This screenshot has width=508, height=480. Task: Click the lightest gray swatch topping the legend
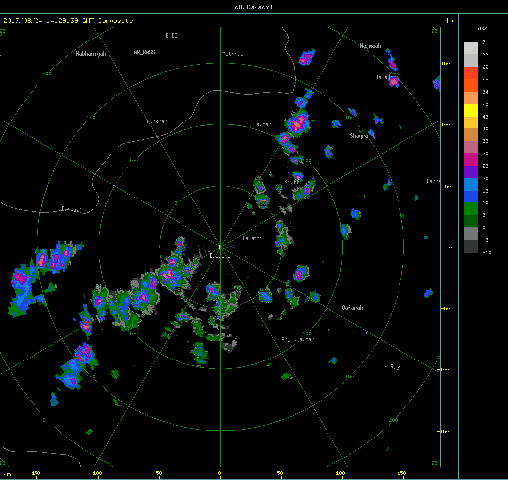(471, 48)
